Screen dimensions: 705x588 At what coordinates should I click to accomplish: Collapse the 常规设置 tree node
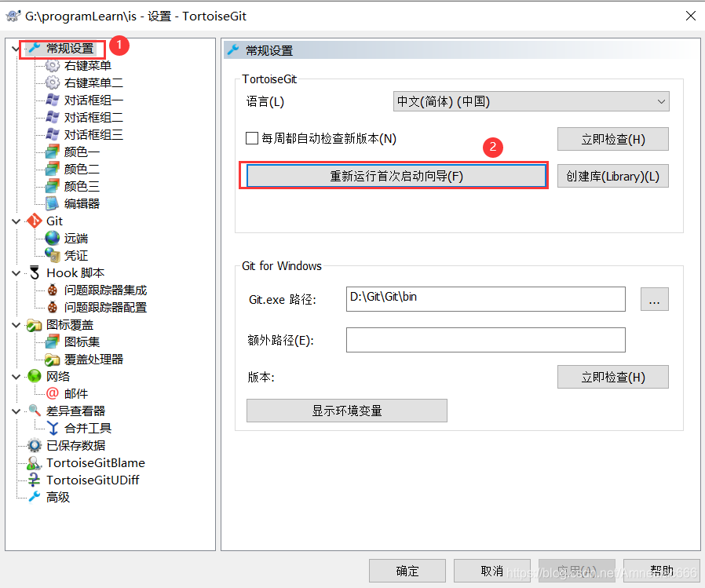[x=16, y=48]
